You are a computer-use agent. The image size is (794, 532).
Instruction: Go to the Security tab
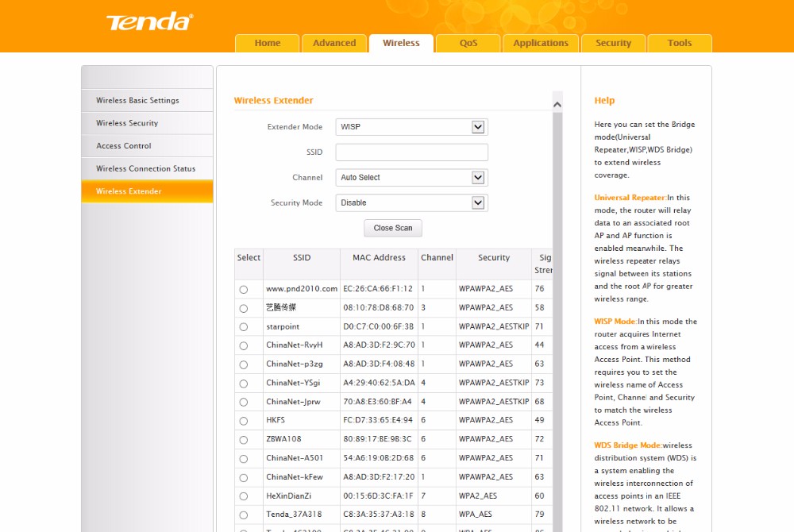click(613, 44)
